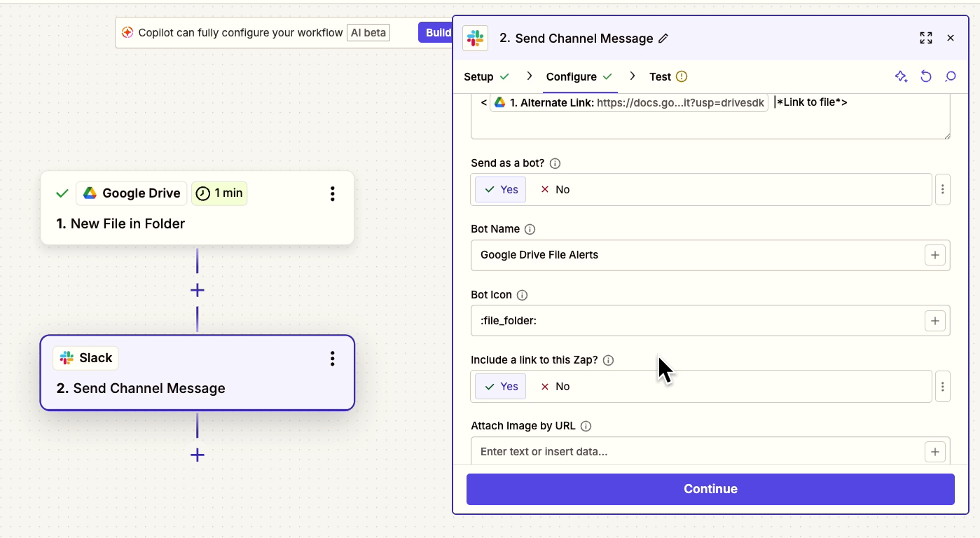Insert data with the plus button in Attach Image by URL
Image resolution: width=980 pixels, height=538 pixels.
(935, 452)
